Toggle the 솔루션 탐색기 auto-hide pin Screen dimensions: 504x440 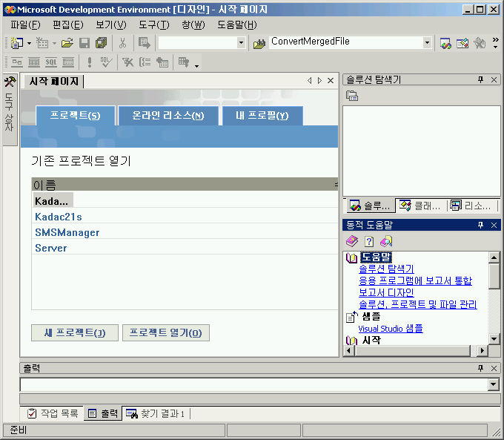480,79
